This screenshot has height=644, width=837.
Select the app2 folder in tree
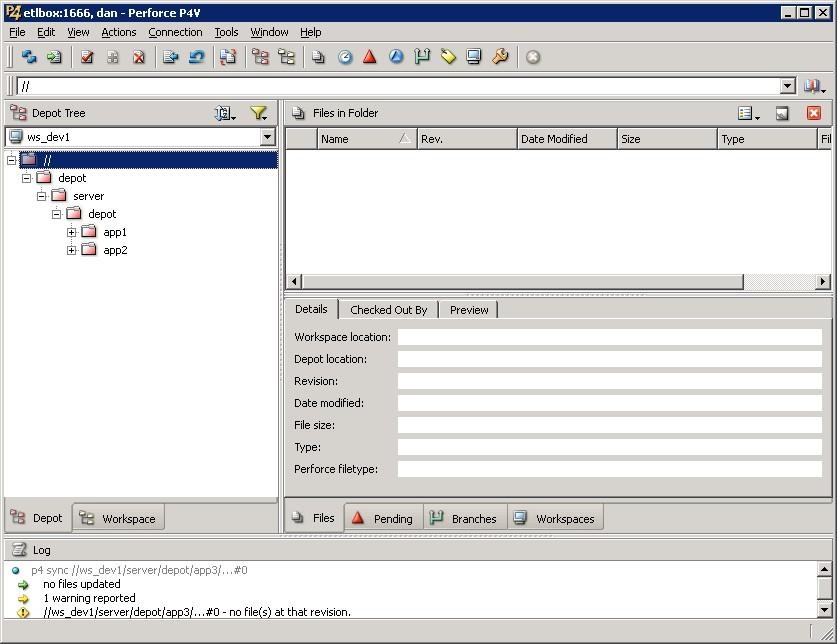(115, 250)
